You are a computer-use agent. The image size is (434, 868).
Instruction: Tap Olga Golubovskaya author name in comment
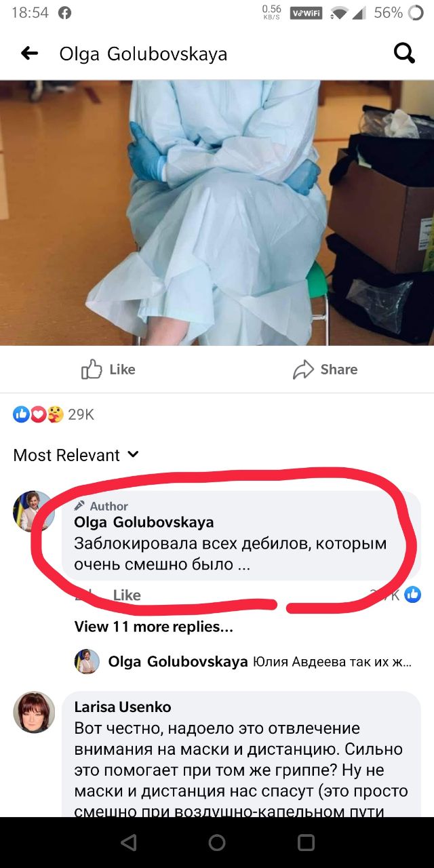144,522
